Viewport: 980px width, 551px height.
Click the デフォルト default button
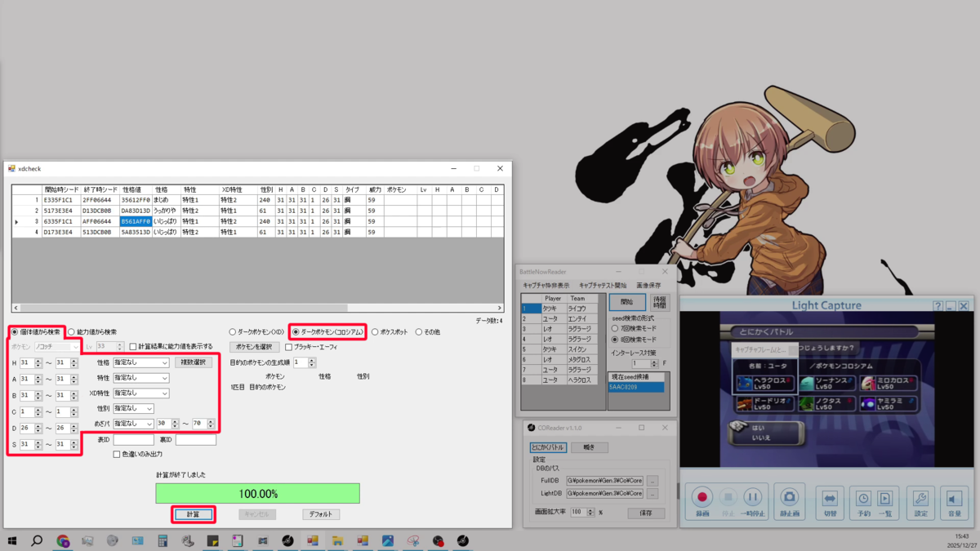[321, 514]
